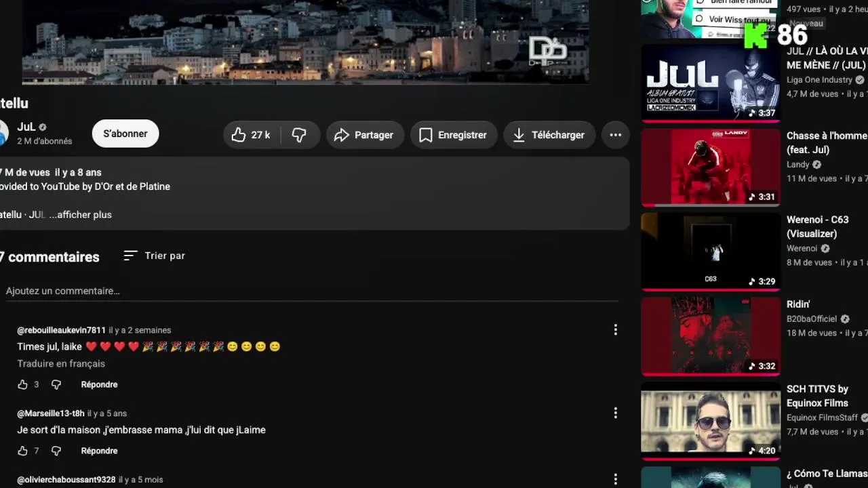Like the video with 27 k likes

[251, 135]
